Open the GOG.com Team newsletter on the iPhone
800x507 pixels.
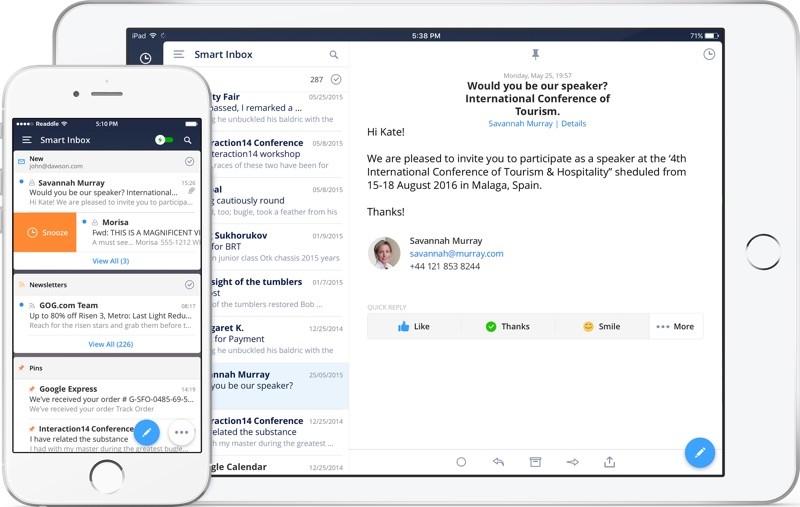point(107,315)
